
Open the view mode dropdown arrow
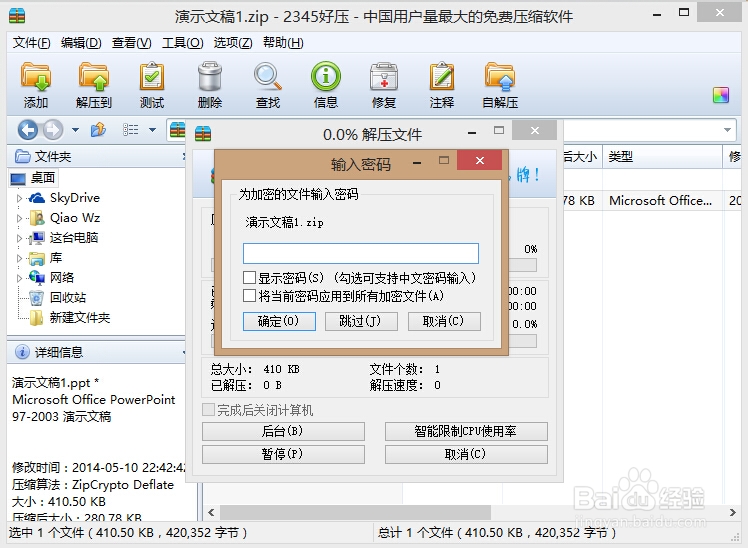[x=152, y=130]
